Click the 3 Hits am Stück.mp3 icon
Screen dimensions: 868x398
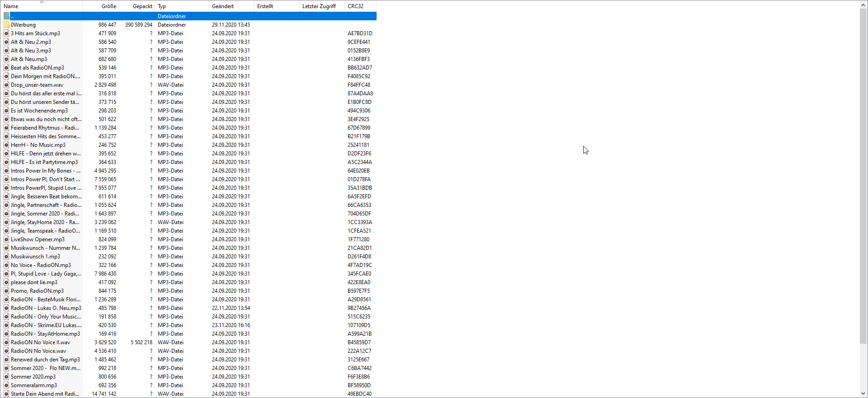(6, 33)
